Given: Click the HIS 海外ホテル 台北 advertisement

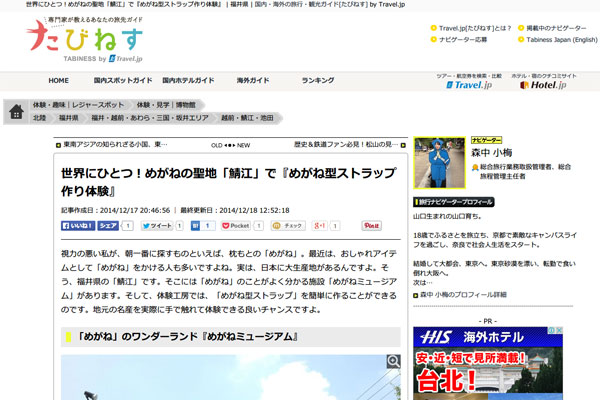Looking at the screenshot, I should (x=488, y=363).
